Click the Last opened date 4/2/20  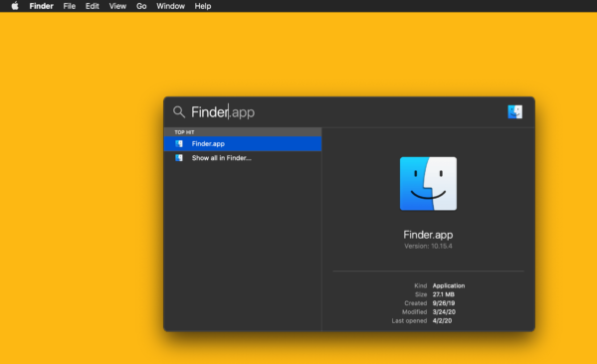[442, 320]
